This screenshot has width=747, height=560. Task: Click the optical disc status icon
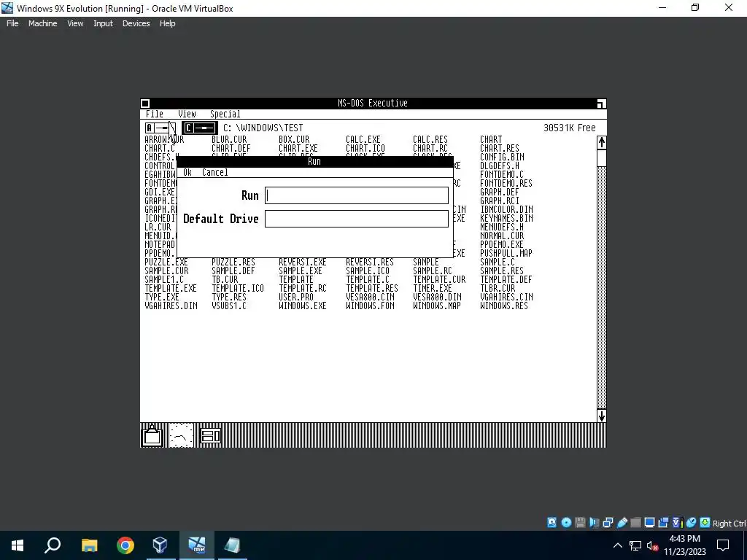pos(566,522)
